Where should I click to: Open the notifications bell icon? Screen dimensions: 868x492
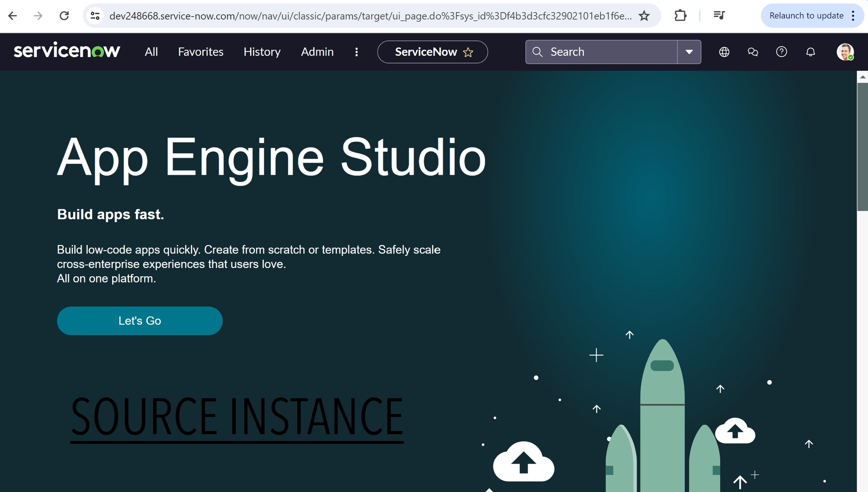point(811,52)
